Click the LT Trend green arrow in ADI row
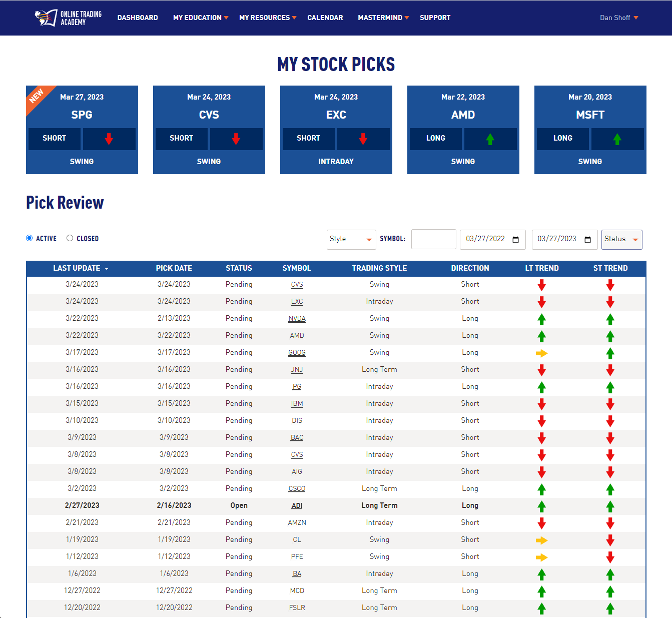The image size is (672, 618). 541,506
